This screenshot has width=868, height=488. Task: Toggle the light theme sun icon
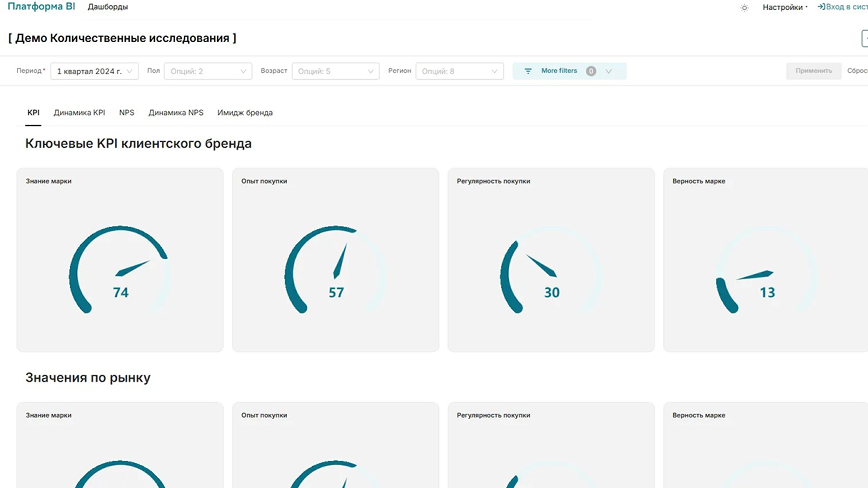tap(744, 8)
